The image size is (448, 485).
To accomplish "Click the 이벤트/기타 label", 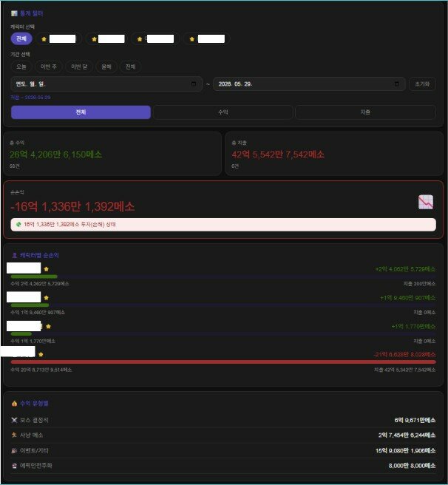I will 34,451.
